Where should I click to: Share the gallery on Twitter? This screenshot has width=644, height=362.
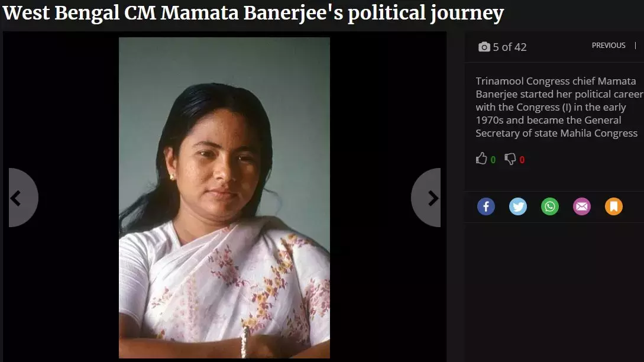(518, 206)
